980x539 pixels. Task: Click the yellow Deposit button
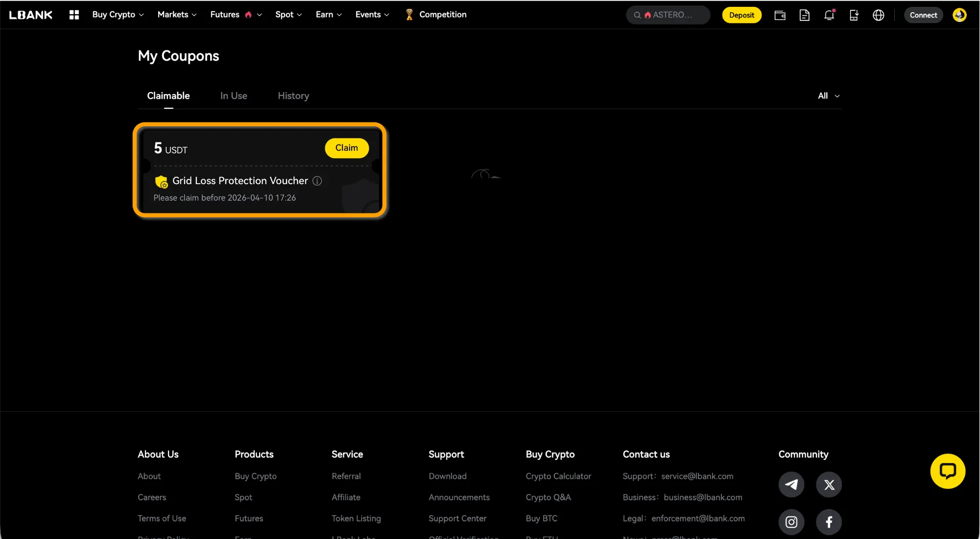pos(741,15)
